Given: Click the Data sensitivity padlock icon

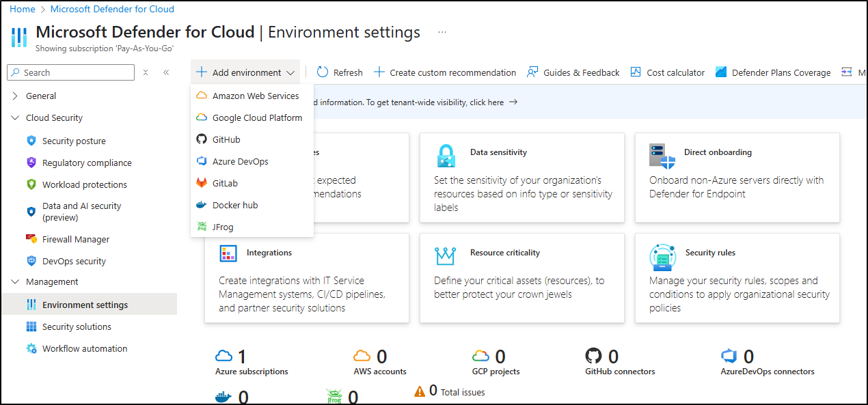Looking at the screenshot, I should (x=446, y=156).
